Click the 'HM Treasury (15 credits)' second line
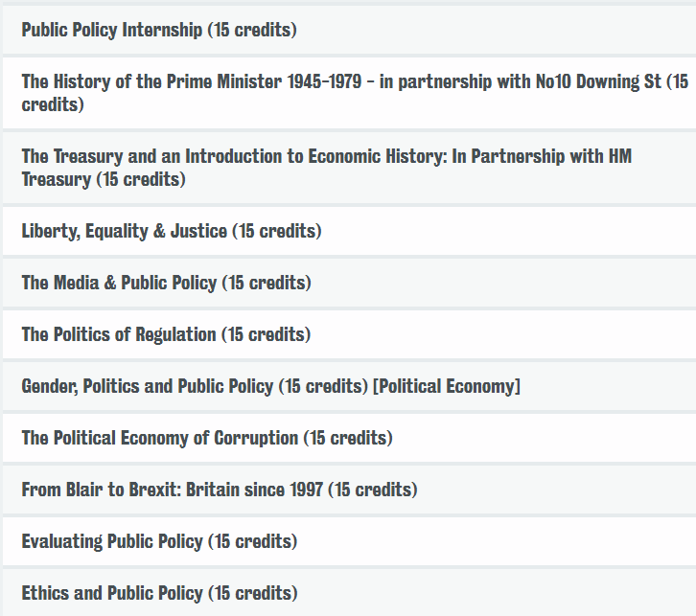This screenshot has width=696, height=616. pyautogui.click(x=104, y=179)
